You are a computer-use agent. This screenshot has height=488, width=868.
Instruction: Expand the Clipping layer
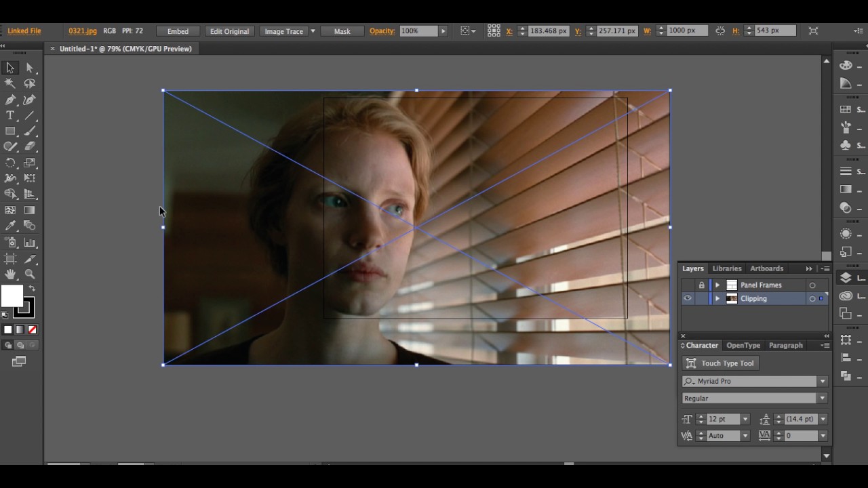[x=717, y=298]
